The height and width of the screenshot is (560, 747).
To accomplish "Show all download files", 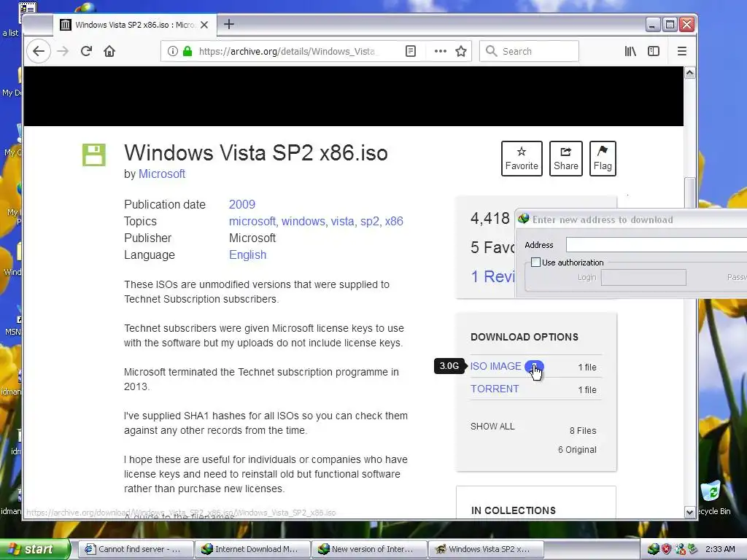I will click(x=492, y=426).
